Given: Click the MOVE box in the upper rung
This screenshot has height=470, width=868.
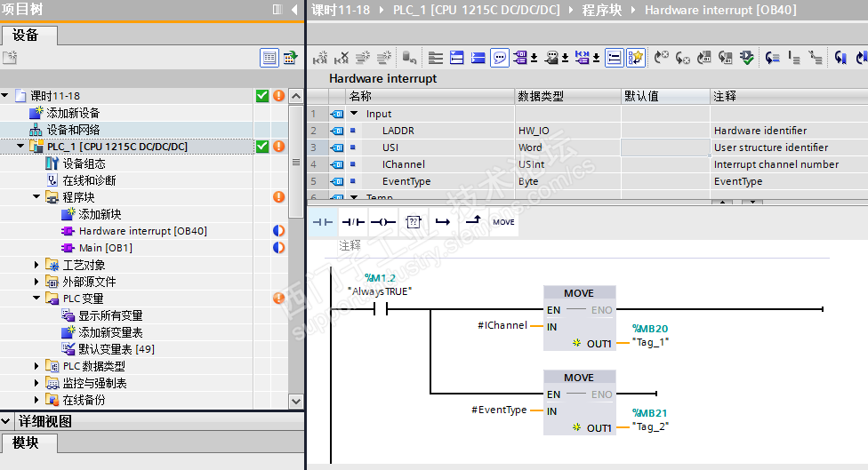Looking at the screenshot, I should (579, 318).
